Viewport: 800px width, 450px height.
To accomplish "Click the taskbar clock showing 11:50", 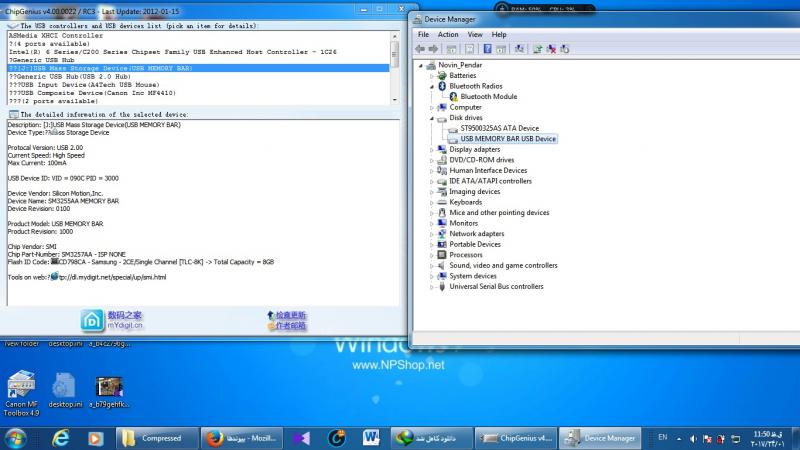I will (x=767, y=439).
